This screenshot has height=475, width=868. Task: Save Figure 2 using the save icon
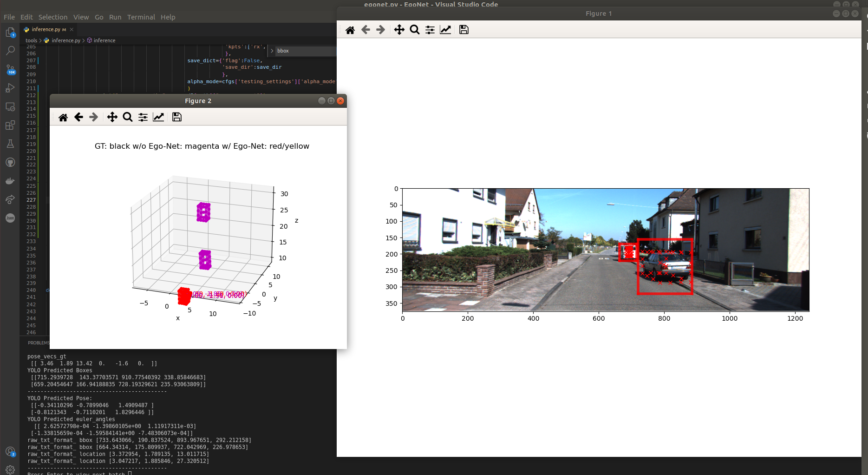176,117
